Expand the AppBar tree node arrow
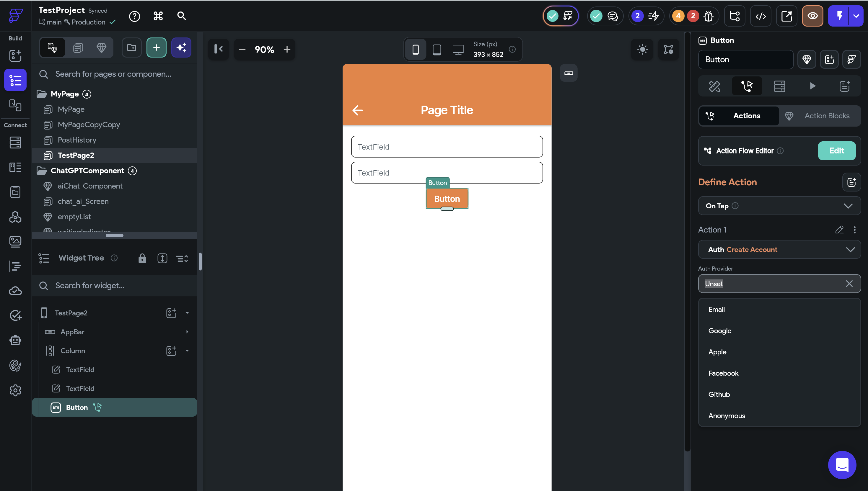This screenshot has width=868, height=491. (187, 332)
